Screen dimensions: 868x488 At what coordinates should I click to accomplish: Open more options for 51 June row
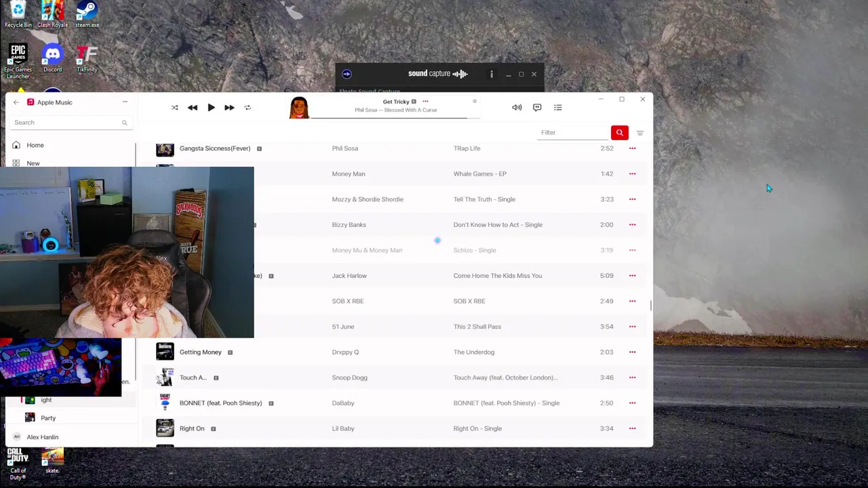coord(632,327)
